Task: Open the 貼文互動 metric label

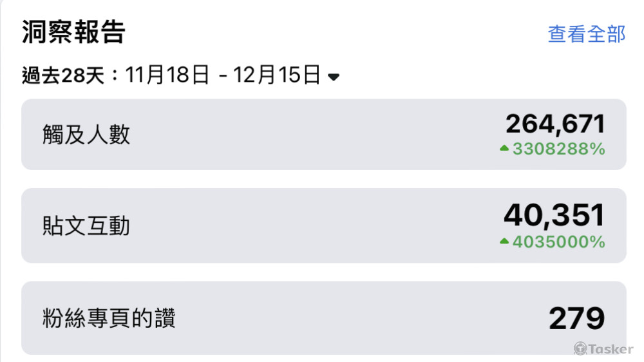Action: point(86,226)
